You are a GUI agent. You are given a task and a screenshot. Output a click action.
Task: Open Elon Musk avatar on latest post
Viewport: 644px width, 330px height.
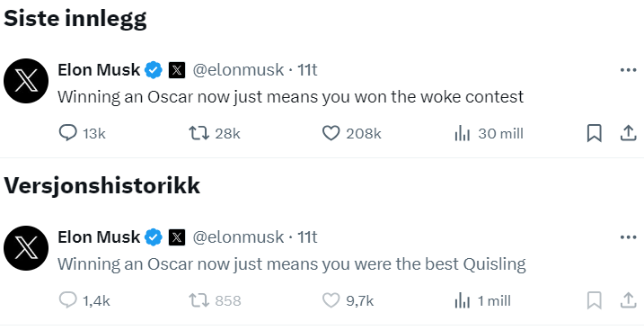[26, 81]
